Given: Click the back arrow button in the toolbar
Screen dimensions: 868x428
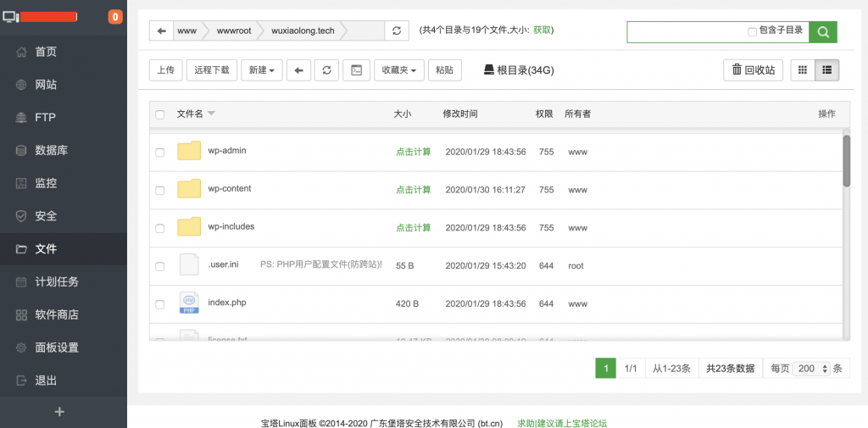Looking at the screenshot, I should 298,70.
